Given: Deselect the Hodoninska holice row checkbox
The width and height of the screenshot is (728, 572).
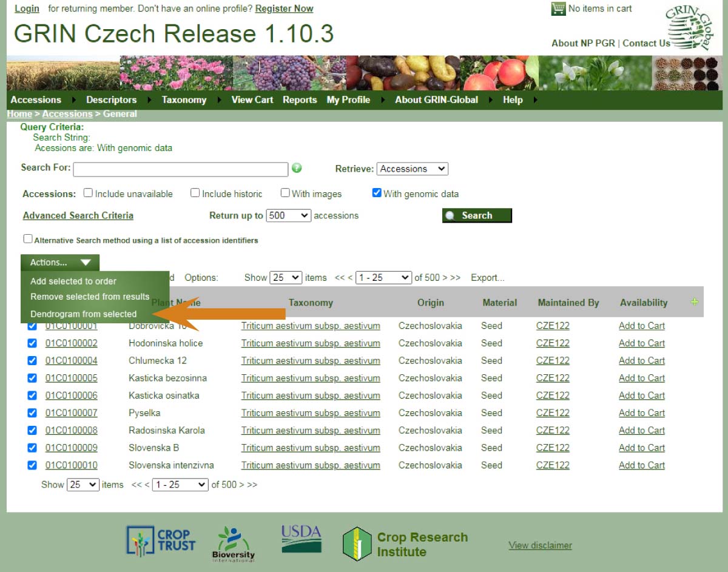Looking at the screenshot, I should point(32,343).
